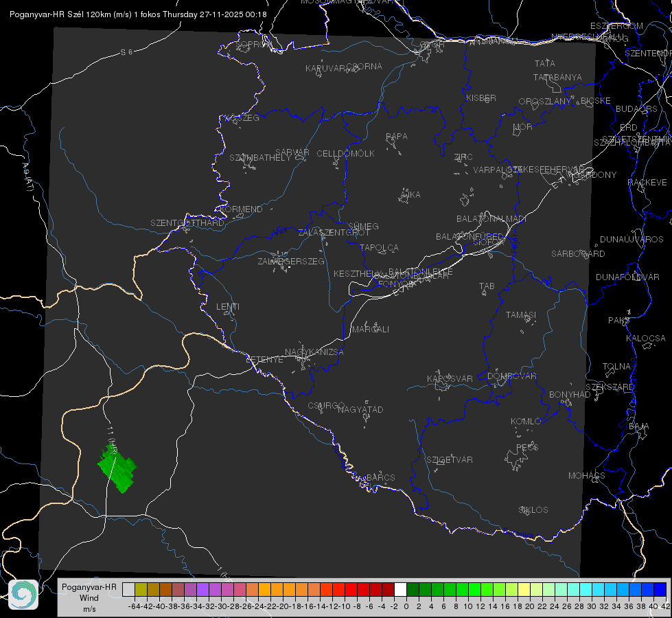The image size is (672, 618).
Task: Click the yellow swatch between 18 and 20
Action: point(524,589)
